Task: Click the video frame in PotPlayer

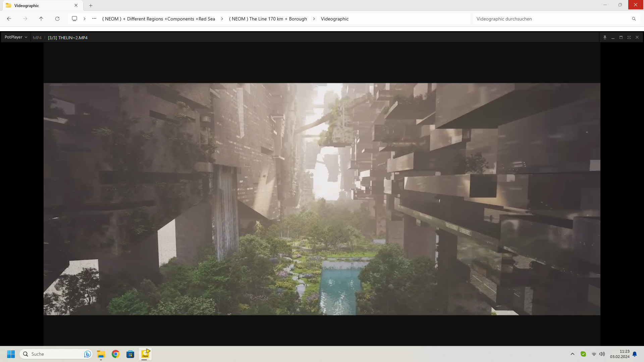Action: [x=322, y=199]
